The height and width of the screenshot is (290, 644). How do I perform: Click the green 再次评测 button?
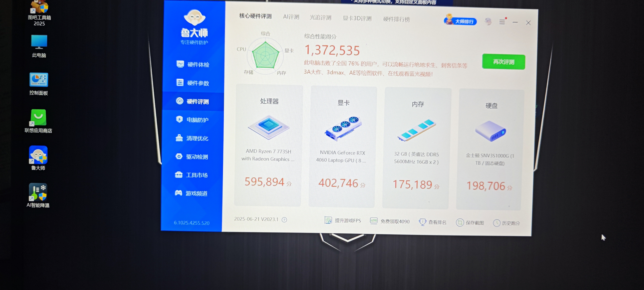point(503,62)
